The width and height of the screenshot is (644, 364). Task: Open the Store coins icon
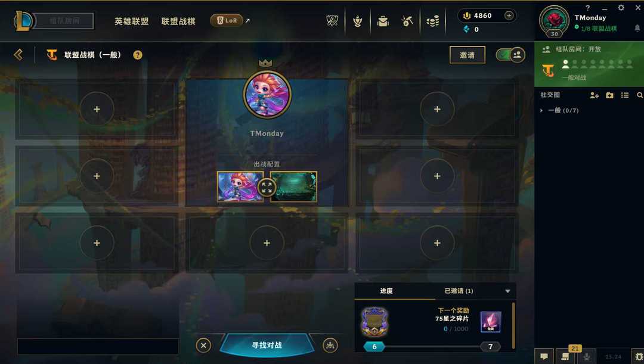432,21
